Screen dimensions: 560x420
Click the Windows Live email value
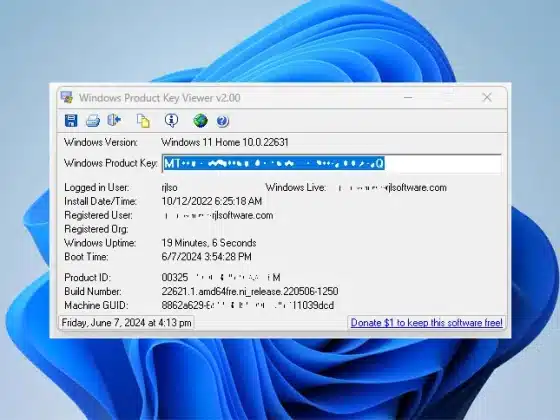[x=391, y=188]
